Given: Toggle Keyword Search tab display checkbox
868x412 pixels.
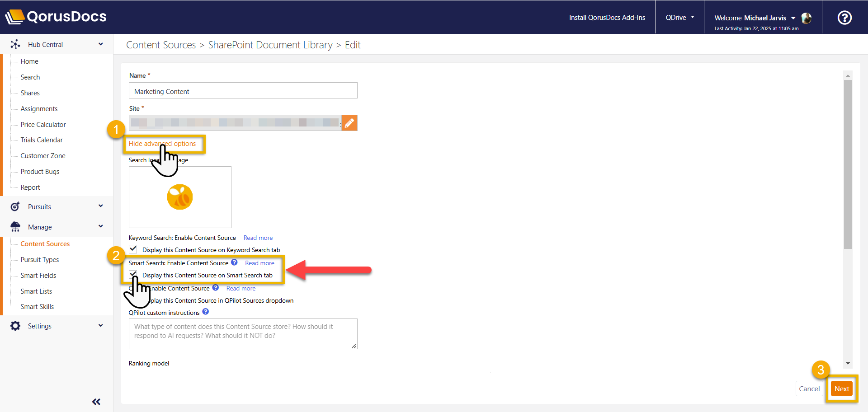Looking at the screenshot, I should pos(133,249).
